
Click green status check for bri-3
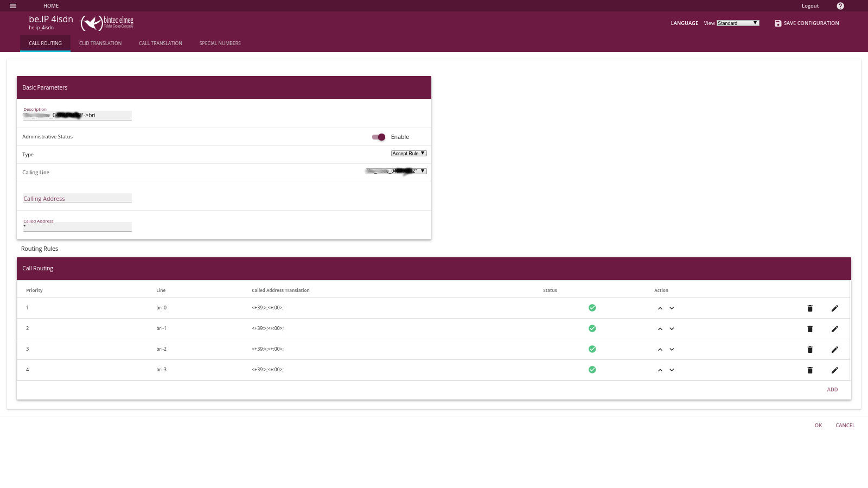click(x=592, y=370)
